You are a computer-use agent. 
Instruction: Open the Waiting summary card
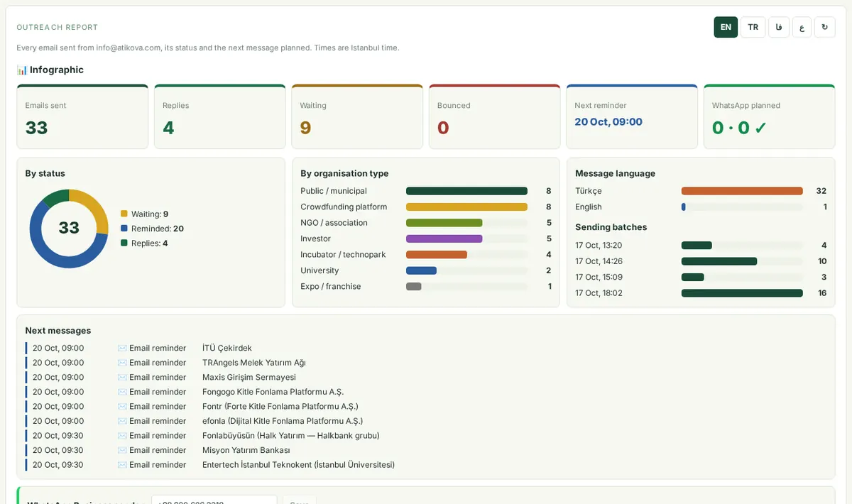[357, 116]
